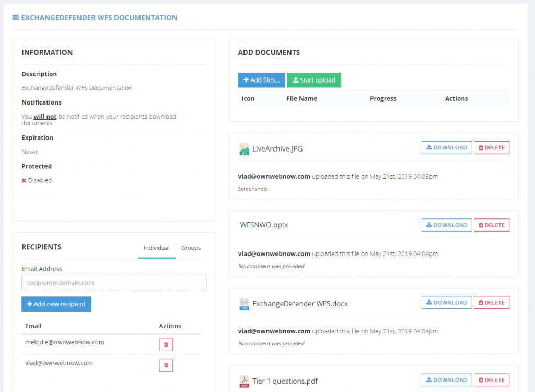This screenshot has width=535, height=392.
Task: Click the list icon beside ExchangeDefender WFS Documentation
Action: pos(16,17)
